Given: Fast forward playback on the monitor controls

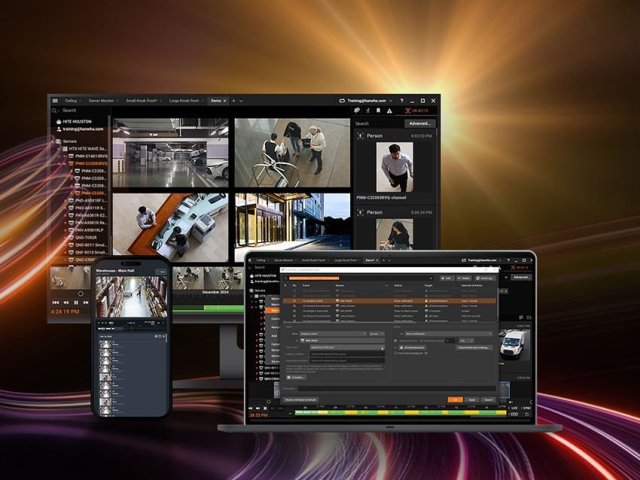Looking at the screenshot, I should tap(86, 302).
